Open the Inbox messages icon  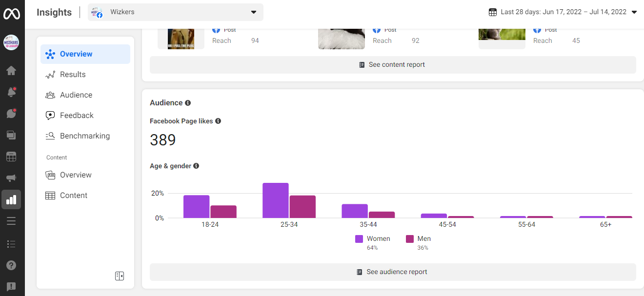[11, 114]
